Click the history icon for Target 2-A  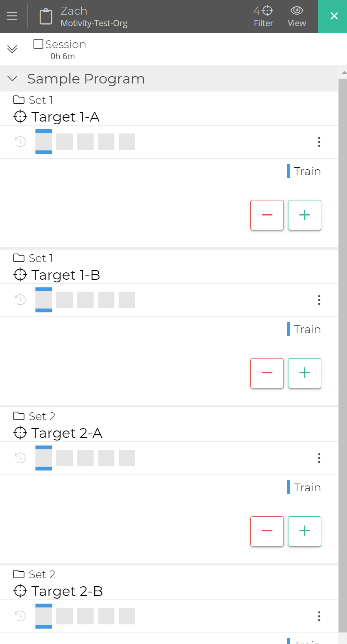point(20,458)
